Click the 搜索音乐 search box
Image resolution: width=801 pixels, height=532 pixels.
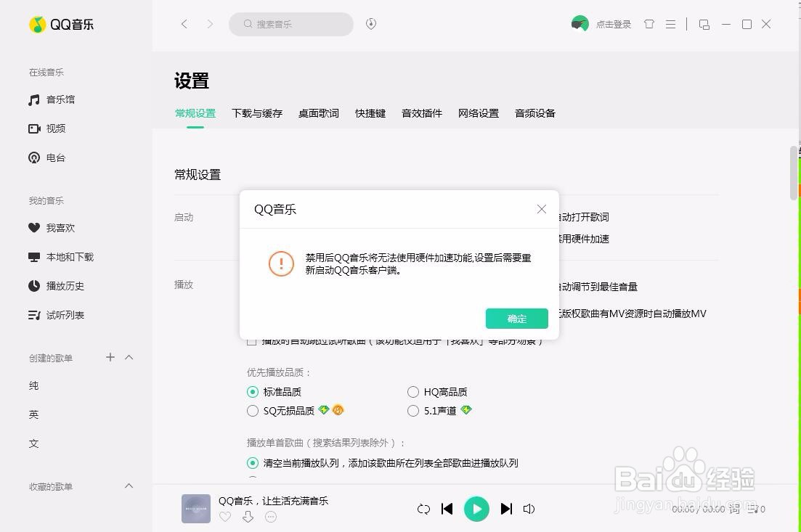pos(290,24)
